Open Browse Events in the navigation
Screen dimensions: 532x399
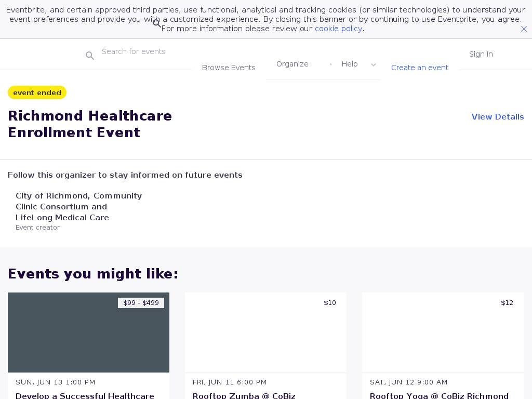[x=229, y=68]
